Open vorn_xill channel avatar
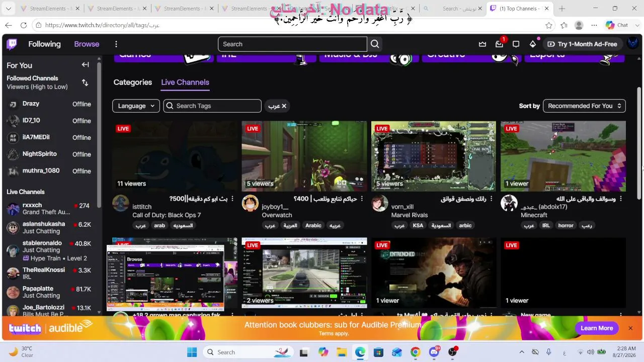Screen dimensions: 644x362 tap(380, 203)
